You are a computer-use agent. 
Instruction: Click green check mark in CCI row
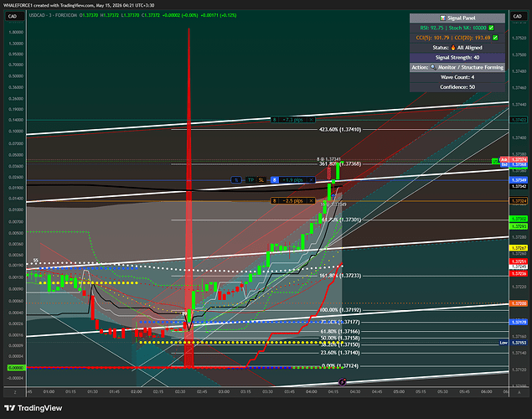tap(495, 38)
